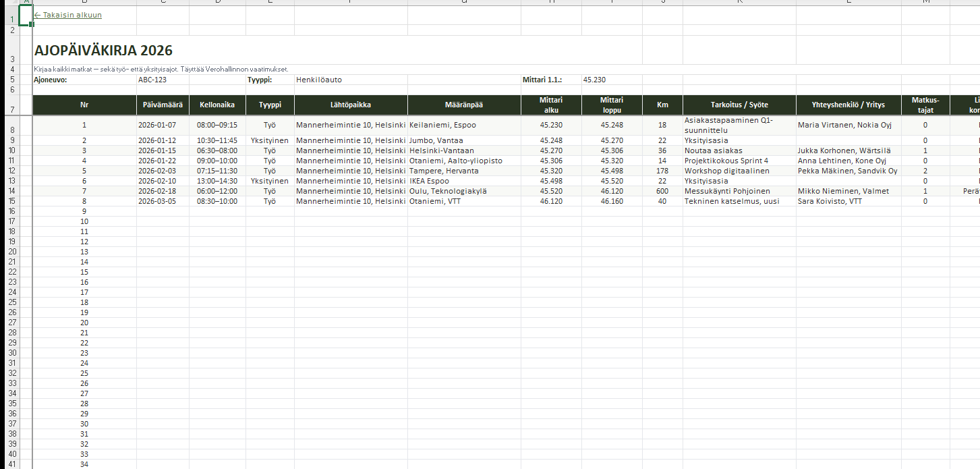
Task: Click the odometer value beside 'Mittari 1.1.'
Action: 594,80
